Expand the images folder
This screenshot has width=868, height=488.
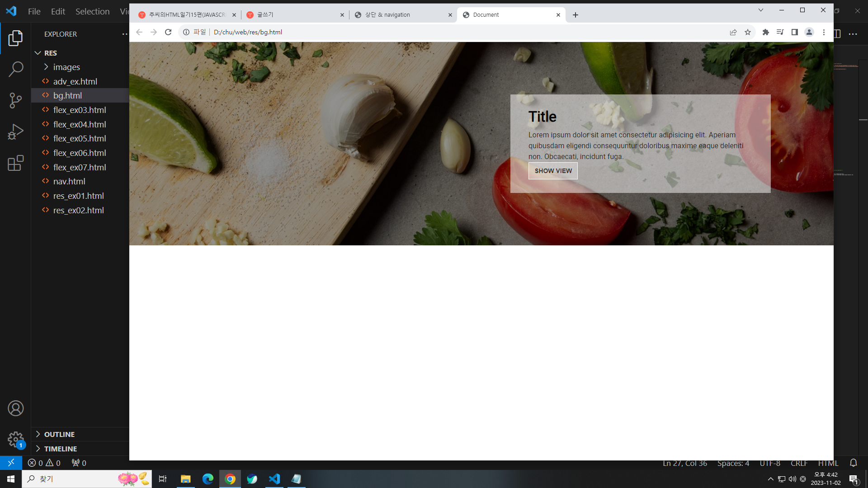pyautogui.click(x=66, y=67)
